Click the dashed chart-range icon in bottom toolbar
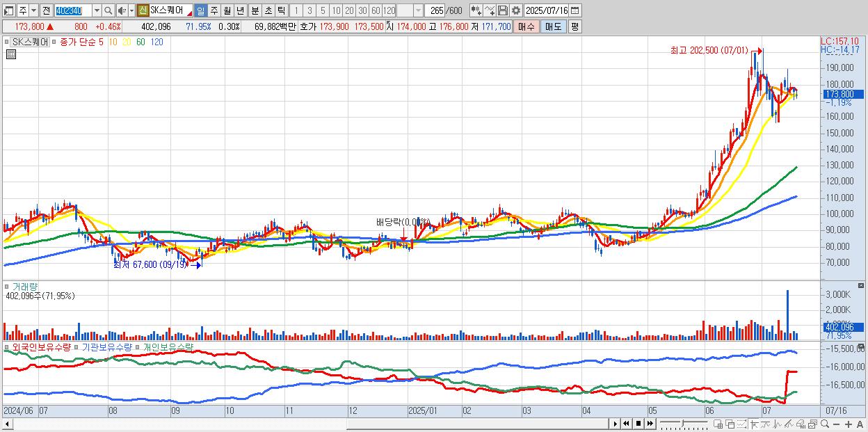 [x=741, y=424]
